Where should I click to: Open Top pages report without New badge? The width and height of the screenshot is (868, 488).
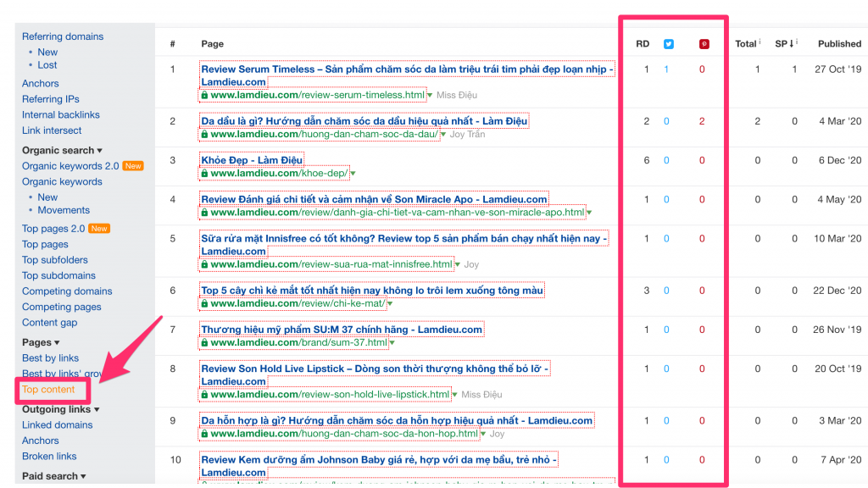tap(45, 245)
